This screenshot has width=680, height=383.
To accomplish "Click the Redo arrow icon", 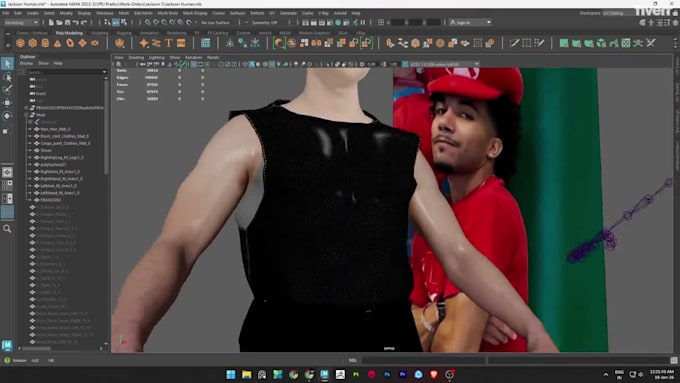I will click(84, 22).
